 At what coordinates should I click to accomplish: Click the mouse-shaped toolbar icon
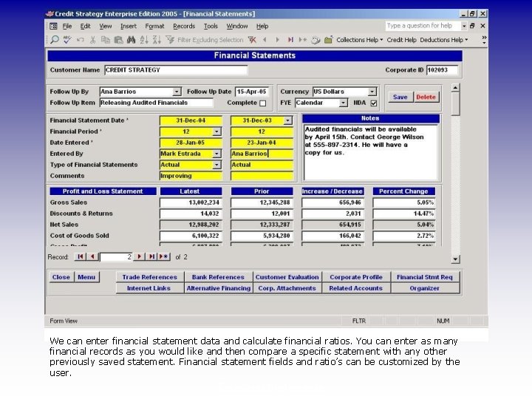click(x=316, y=40)
